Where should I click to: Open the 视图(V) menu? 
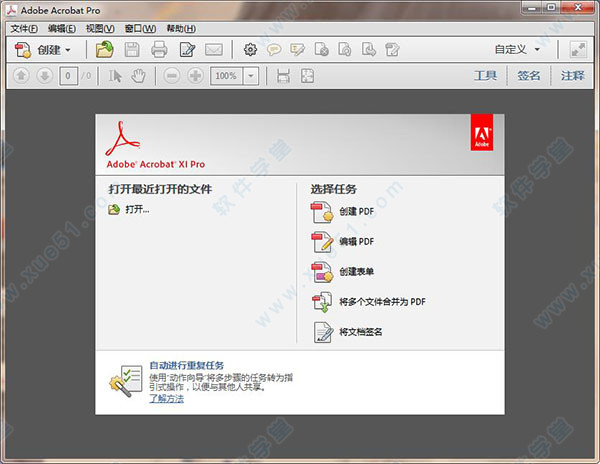[x=100, y=28]
